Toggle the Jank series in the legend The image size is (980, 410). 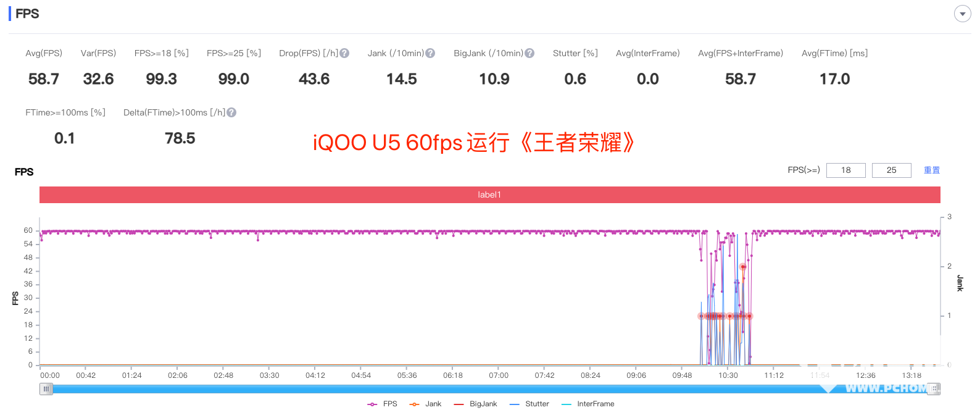pyautogui.click(x=425, y=404)
